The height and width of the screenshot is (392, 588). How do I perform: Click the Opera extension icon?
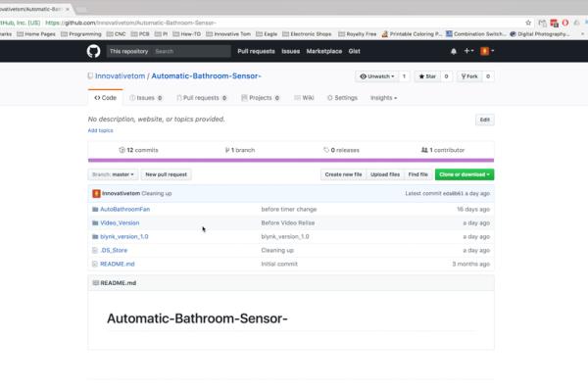tap(565, 23)
